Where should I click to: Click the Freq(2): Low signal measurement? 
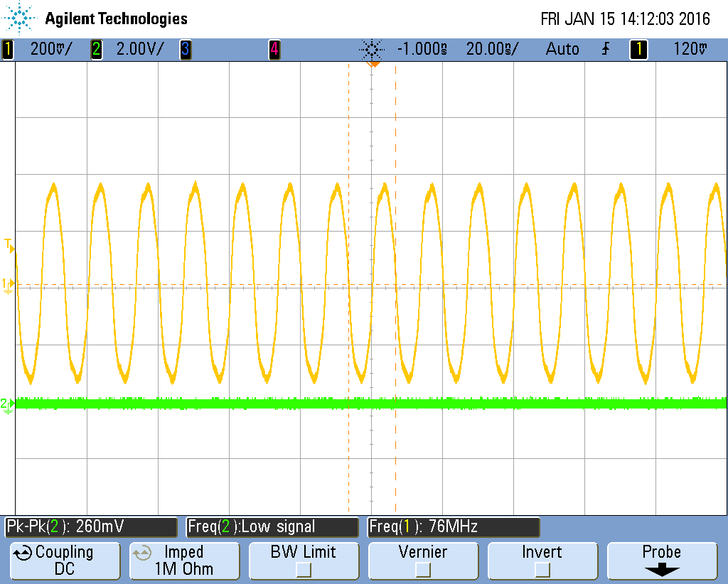point(272,527)
